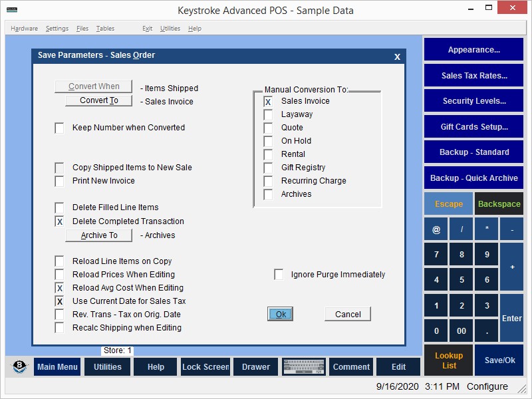532x399 pixels.
Task: Open the Settings menu
Action: click(x=57, y=29)
